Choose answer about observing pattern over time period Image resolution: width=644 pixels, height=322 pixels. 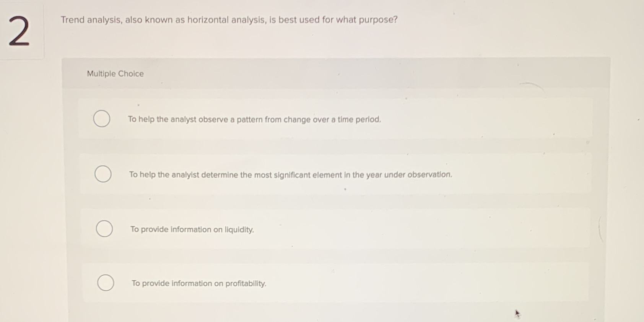254,120
